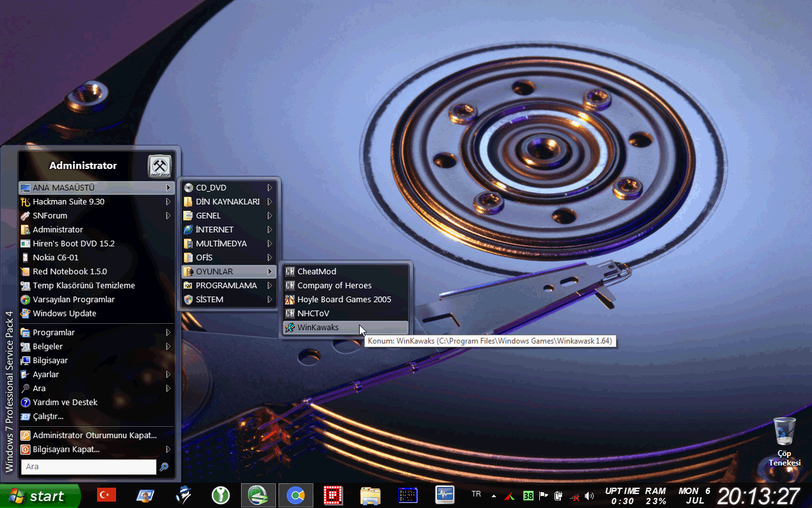Launch CheatMod from the games submenu

point(345,272)
